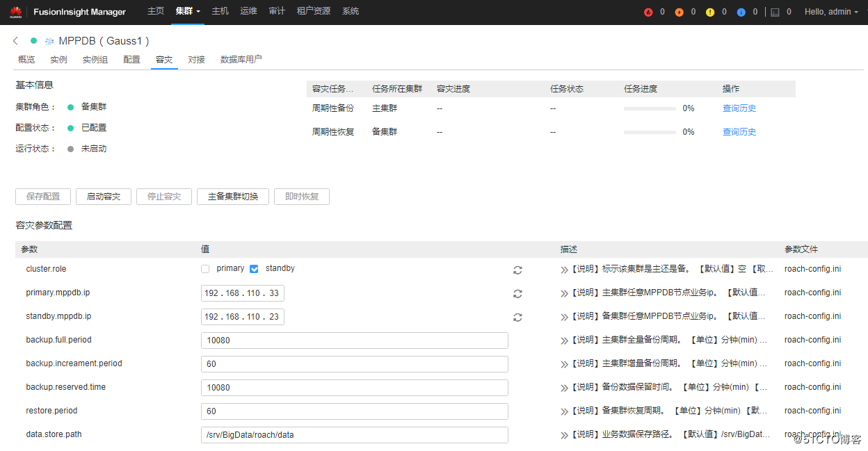This screenshot has width=868, height=451.
Task: Click the 任务状态 column header
Action: (x=567, y=89)
